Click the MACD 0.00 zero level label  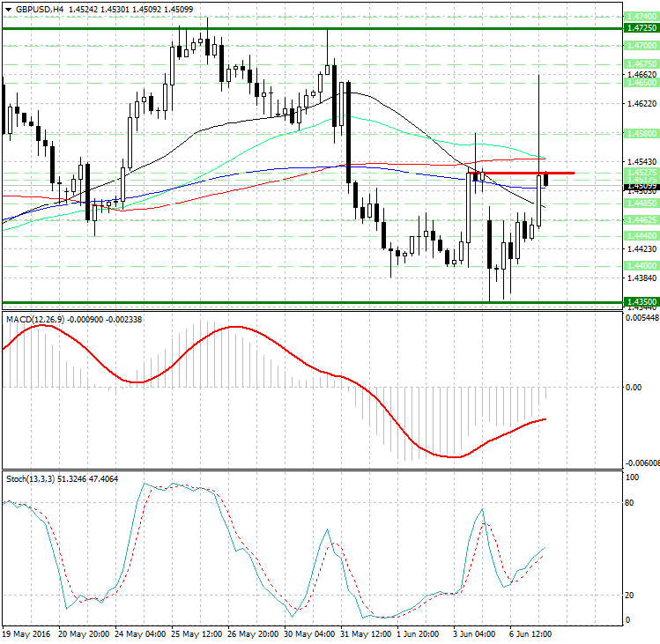click(633, 387)
